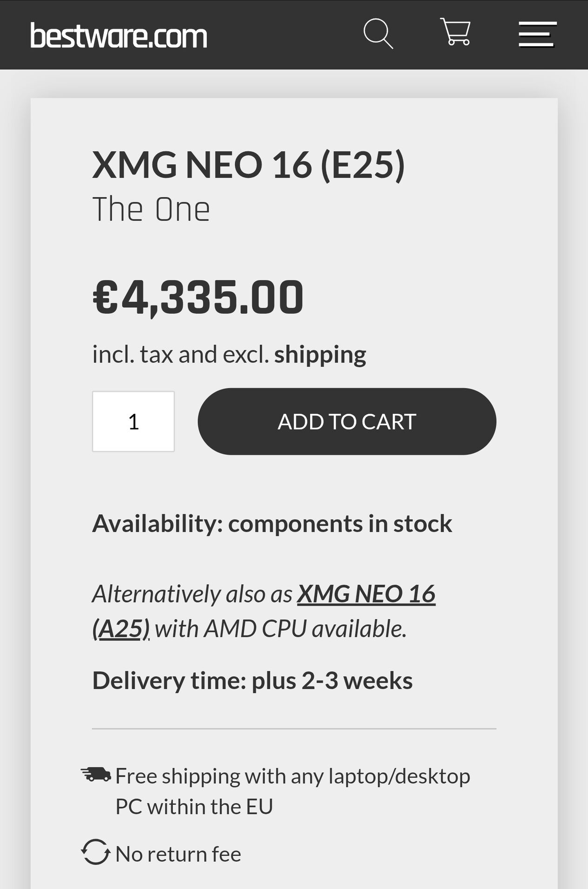Click the delivery truck icon

pos(96,774)
